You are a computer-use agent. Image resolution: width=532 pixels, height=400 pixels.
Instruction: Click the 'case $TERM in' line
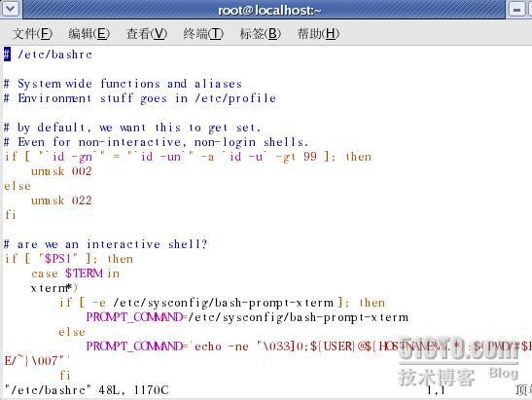click(75, 273)
